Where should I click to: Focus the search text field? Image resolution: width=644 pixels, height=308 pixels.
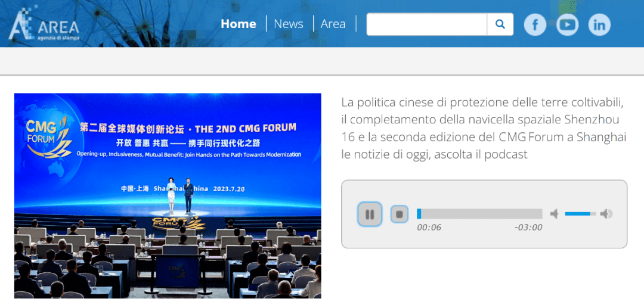(427, 24)
